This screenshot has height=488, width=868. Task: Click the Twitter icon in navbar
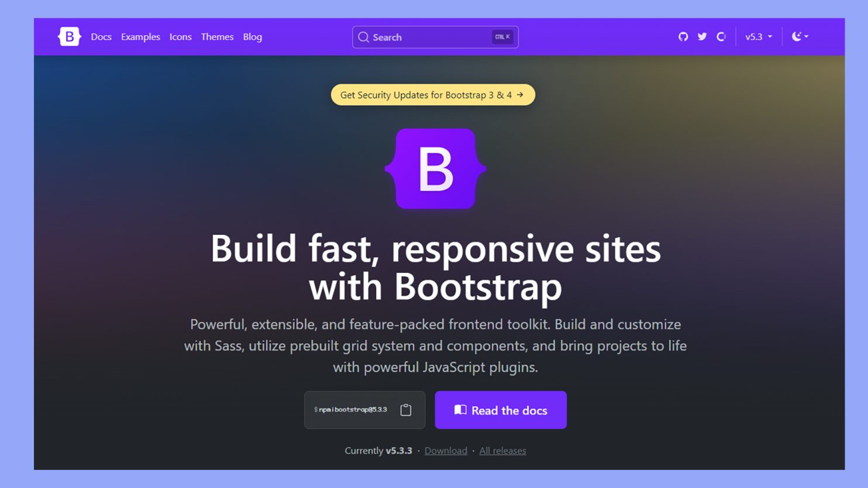pyautogui.click(x=701, y=36)
